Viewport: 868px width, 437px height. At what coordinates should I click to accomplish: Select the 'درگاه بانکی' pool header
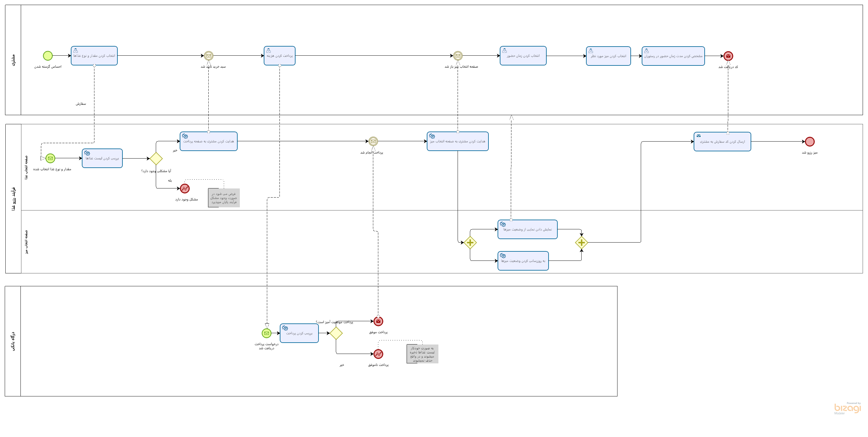13,341
